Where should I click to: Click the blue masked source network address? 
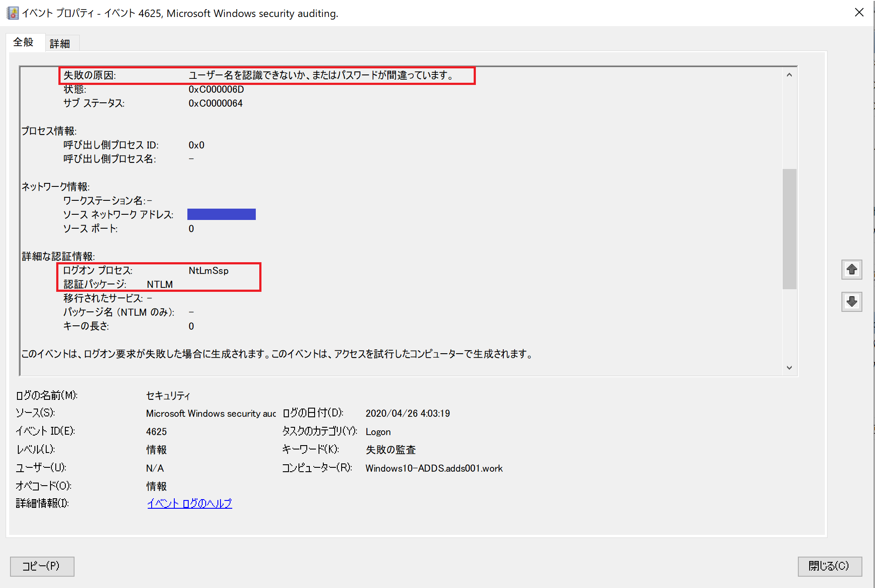point(221,214)
